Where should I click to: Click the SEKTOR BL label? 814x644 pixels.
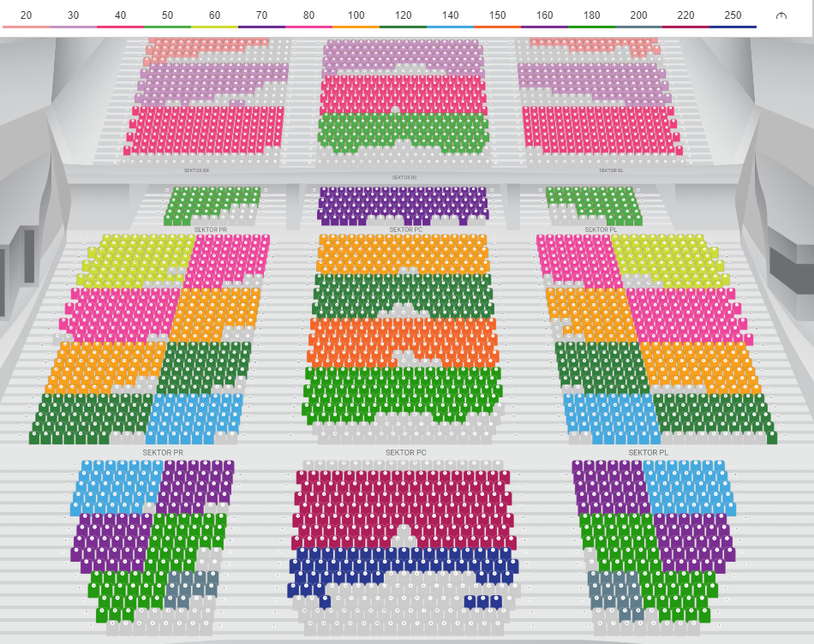[x=610, y=170]
